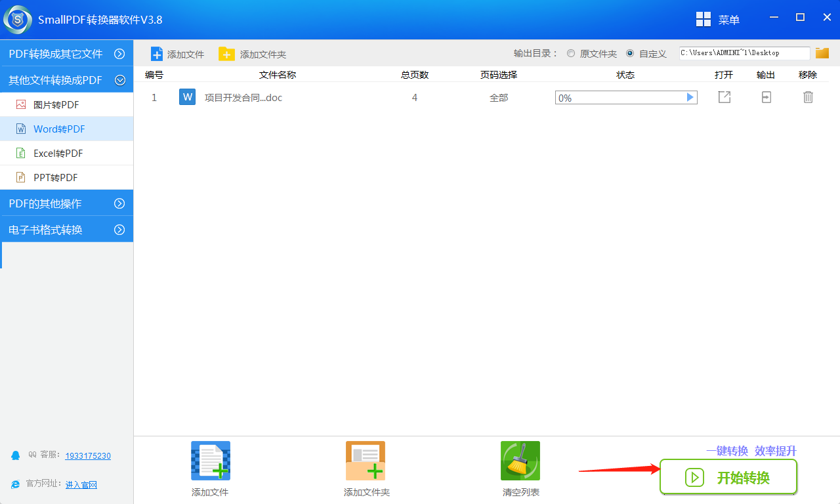
Task: Click the 开始转换 button
Action: [x=728, y=477]
